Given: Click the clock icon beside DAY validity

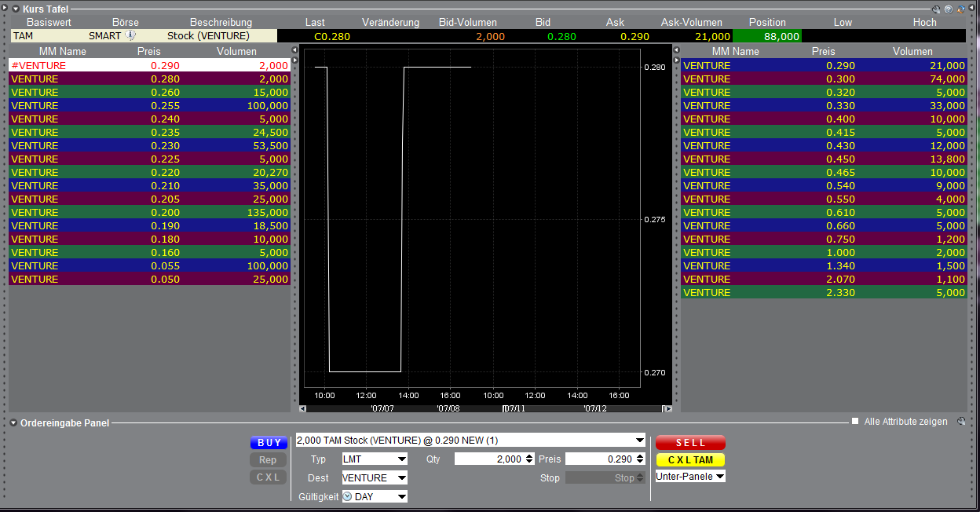Looking at the screenshot, I should pyautogui.click(x=347, y=496).
